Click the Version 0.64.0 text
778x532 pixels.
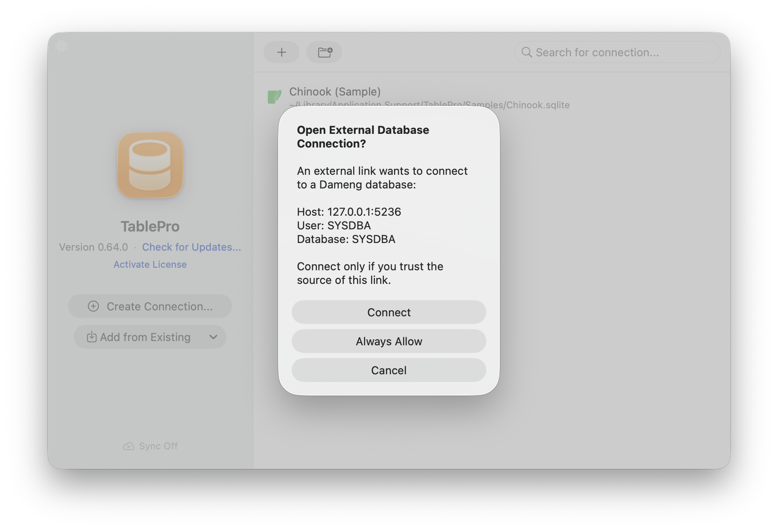(x=93, y=247)
